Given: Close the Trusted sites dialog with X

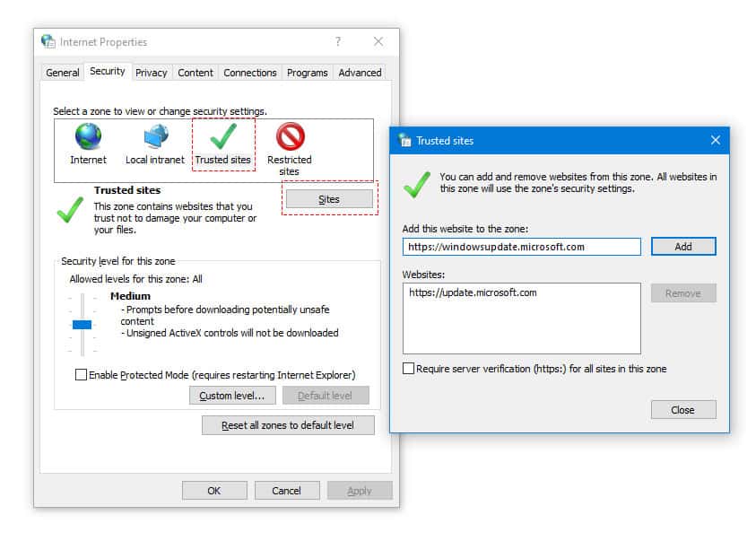Looking at the screenshot, I should (716, 140).
